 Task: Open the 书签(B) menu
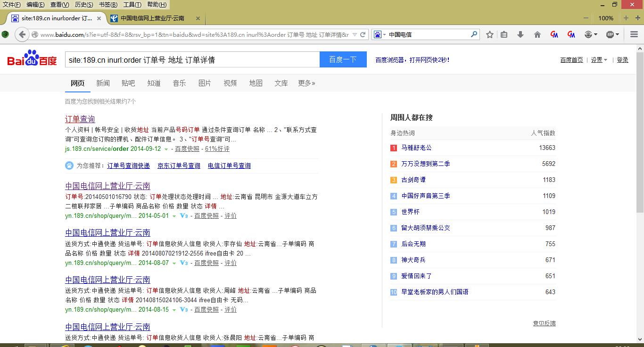click(x=108, y=5)
